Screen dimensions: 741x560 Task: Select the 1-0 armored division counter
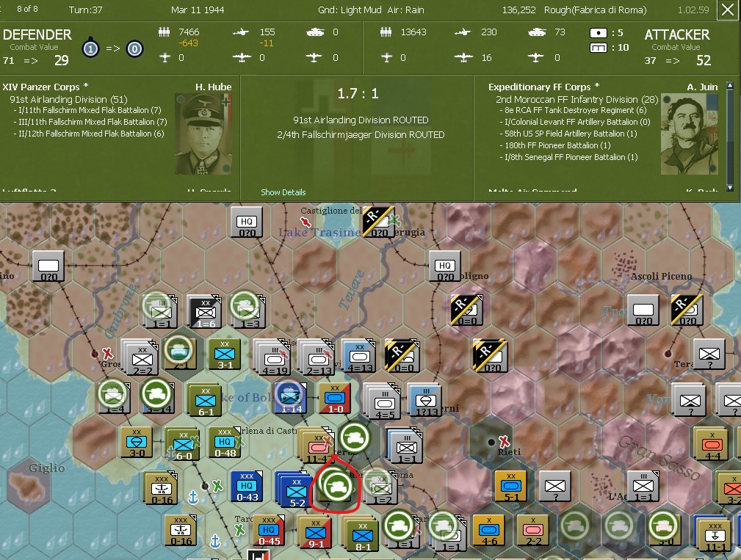click(x=335, y=398)
